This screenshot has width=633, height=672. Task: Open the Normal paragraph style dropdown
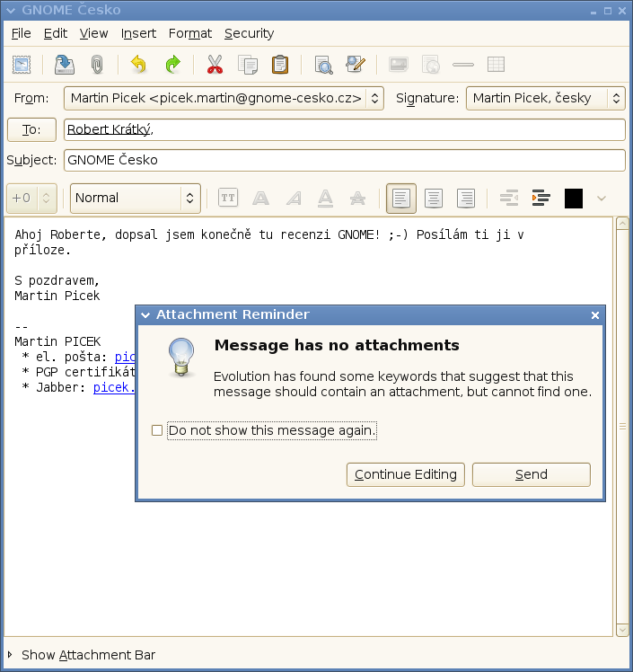pos(136,198)
